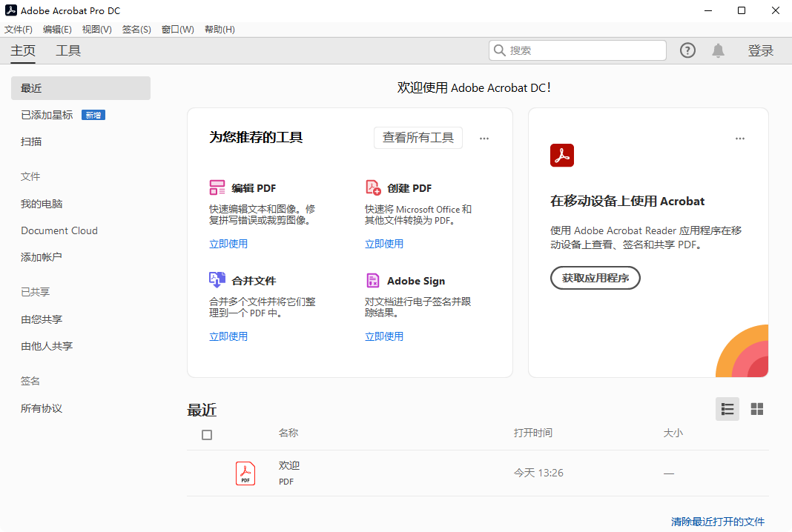Click the 编辑 PDF tool title
This screenshot has height=532, width=792.
click(x=254, y=188)
